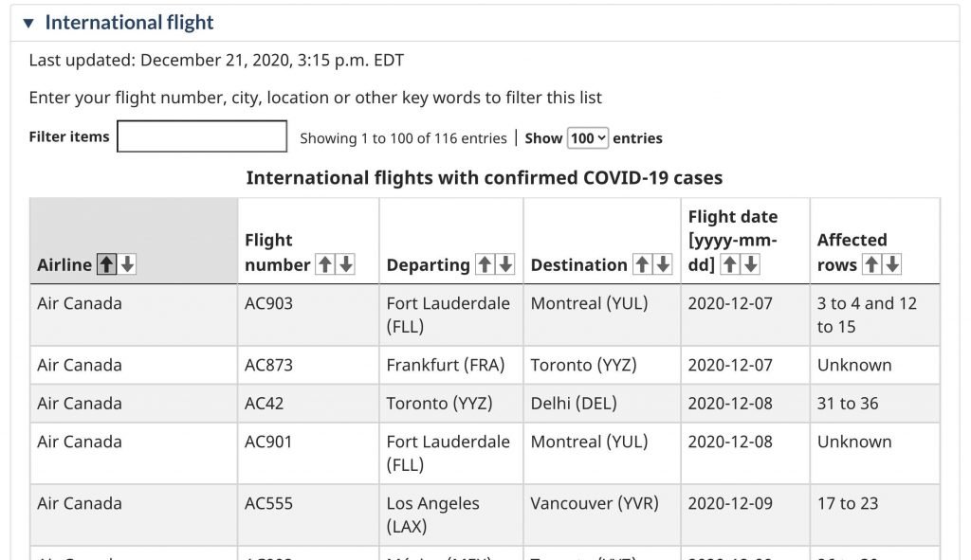Viewport: 971px width, 560px height.
Task: Sort Flight number ascending arrow
Action: pyautogui.click(x=325, y=265)
